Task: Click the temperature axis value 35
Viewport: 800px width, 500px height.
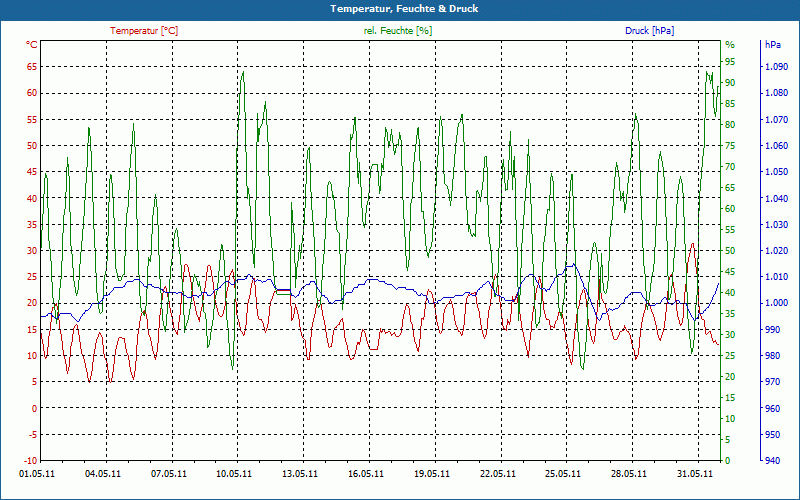Action: [32, 224]
